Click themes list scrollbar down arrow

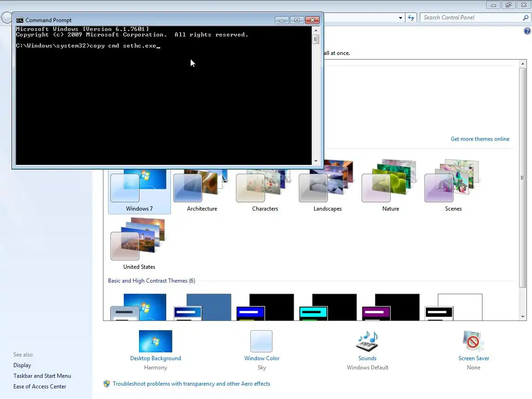click(x=522, y=316)
